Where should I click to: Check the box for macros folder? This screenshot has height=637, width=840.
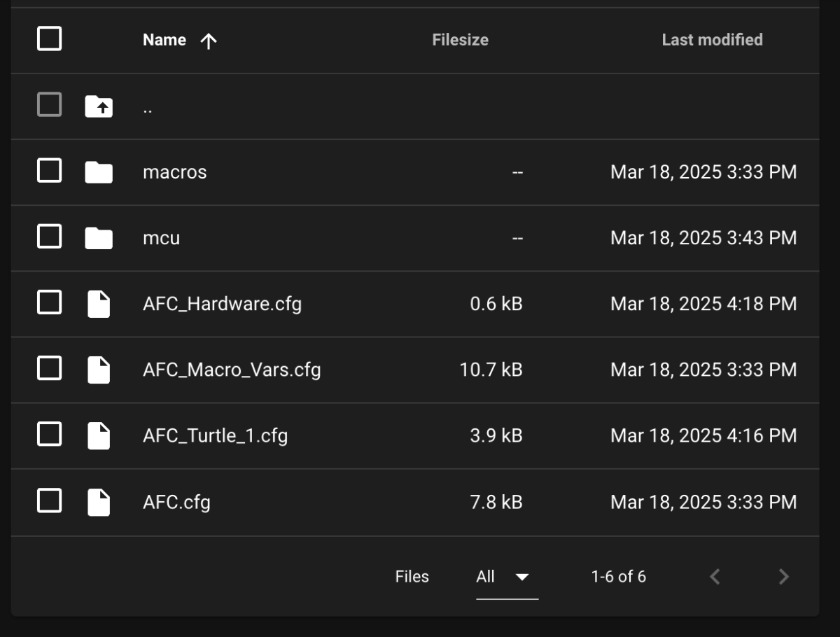pyautogui.click(x=49, y=171)
